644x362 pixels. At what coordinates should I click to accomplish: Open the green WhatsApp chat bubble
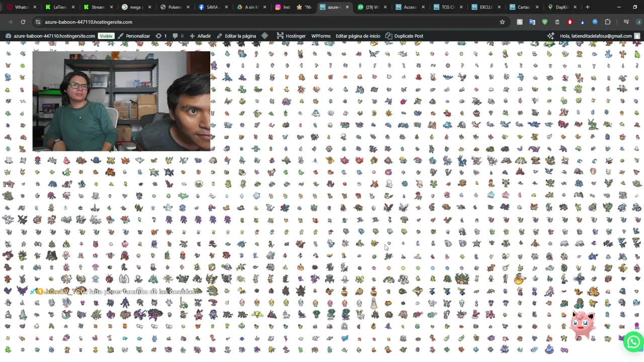[633, 342]
